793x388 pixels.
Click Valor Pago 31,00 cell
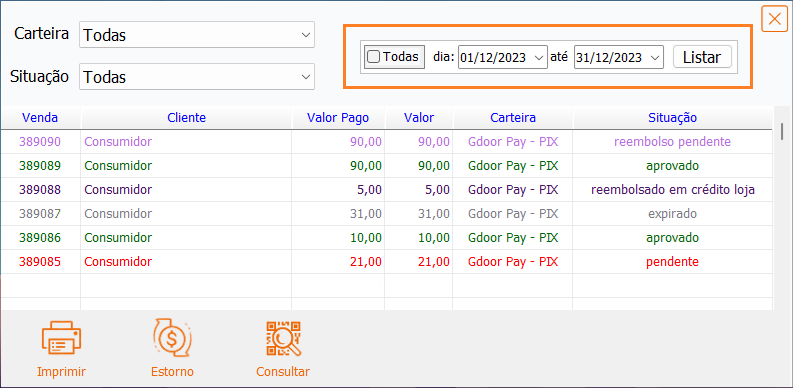tap(338, 213)
